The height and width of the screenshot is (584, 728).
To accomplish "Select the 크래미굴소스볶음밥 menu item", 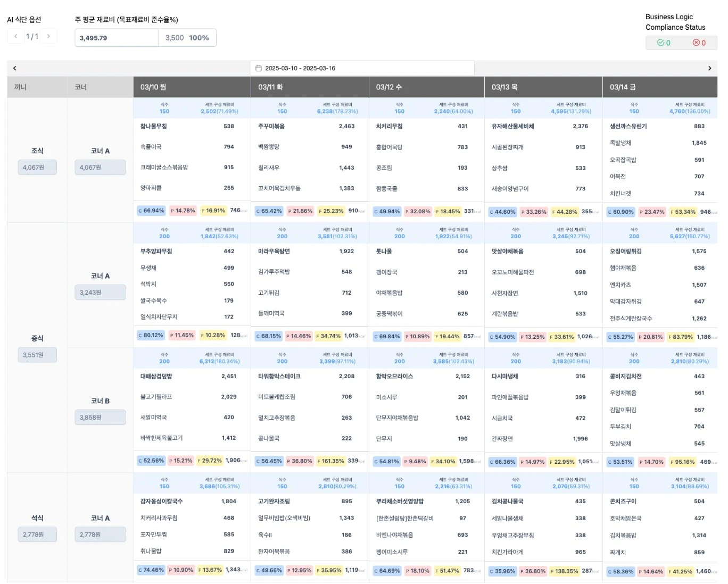I will (x=164, y=167).
